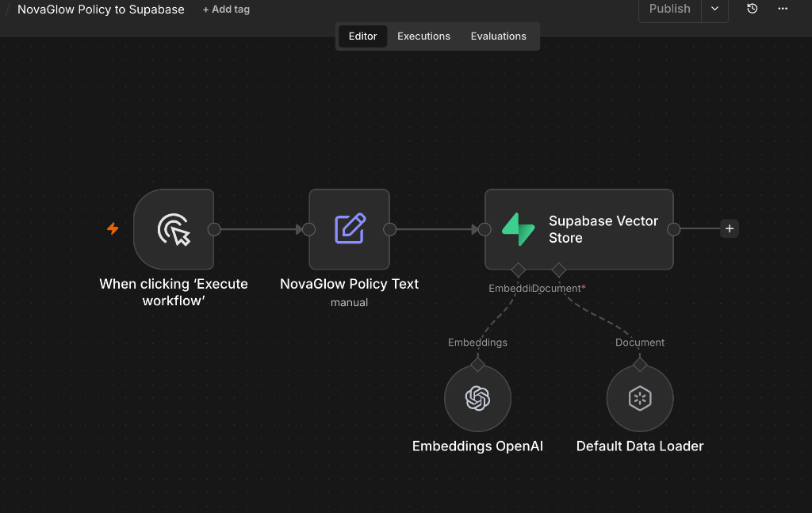Image resolution: width=812 pixels, height=513 pixels.
Task: Click input connector of Supabase Vector Store
Action: click(x=485, y=229)
